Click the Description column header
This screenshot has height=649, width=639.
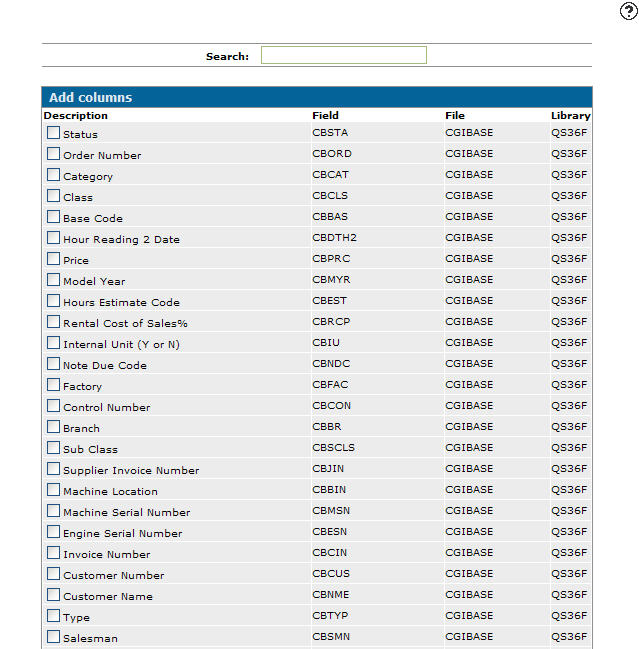76,115
